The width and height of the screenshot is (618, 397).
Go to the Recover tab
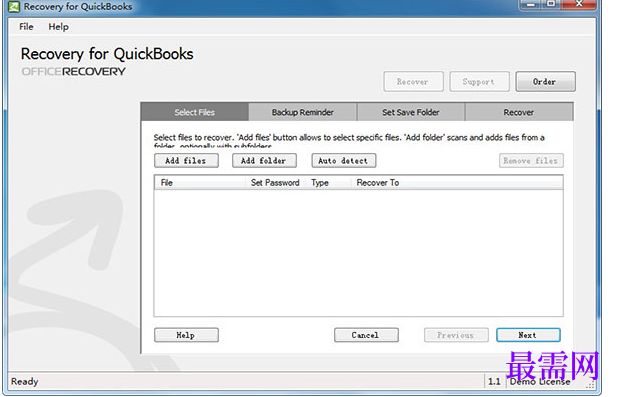pos(519,112)
